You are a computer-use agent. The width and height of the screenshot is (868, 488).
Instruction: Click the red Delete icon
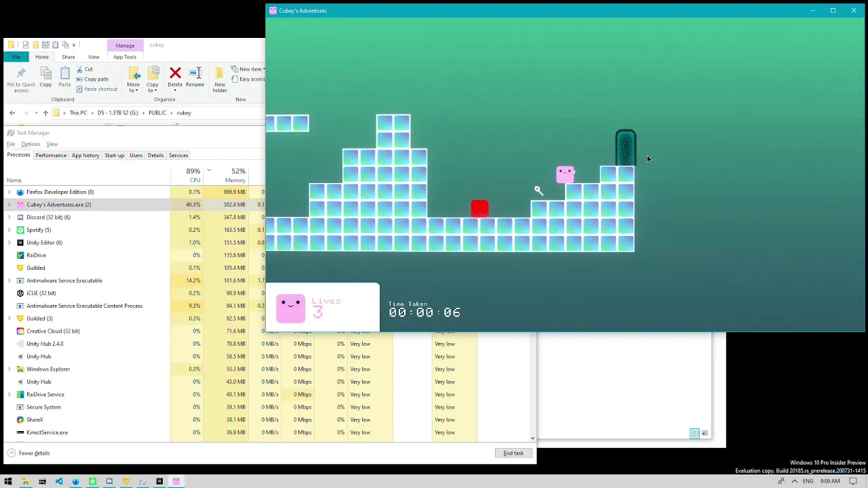(175, 73)
